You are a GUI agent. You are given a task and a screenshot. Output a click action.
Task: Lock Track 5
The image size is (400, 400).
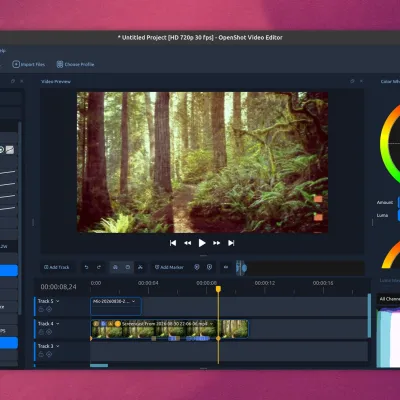(41, 309)
